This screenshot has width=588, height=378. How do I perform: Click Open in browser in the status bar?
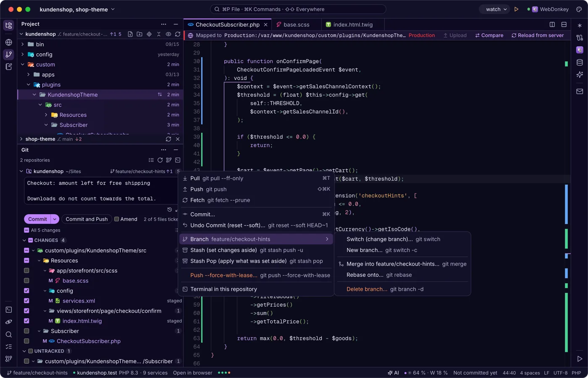(193, 373)
